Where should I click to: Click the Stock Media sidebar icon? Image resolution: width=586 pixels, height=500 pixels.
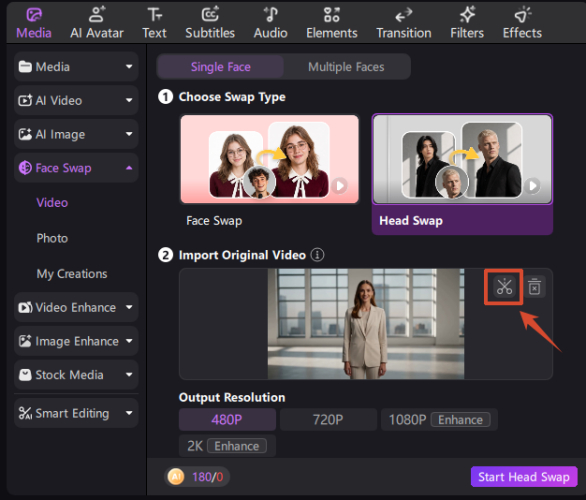coord(25,374)
